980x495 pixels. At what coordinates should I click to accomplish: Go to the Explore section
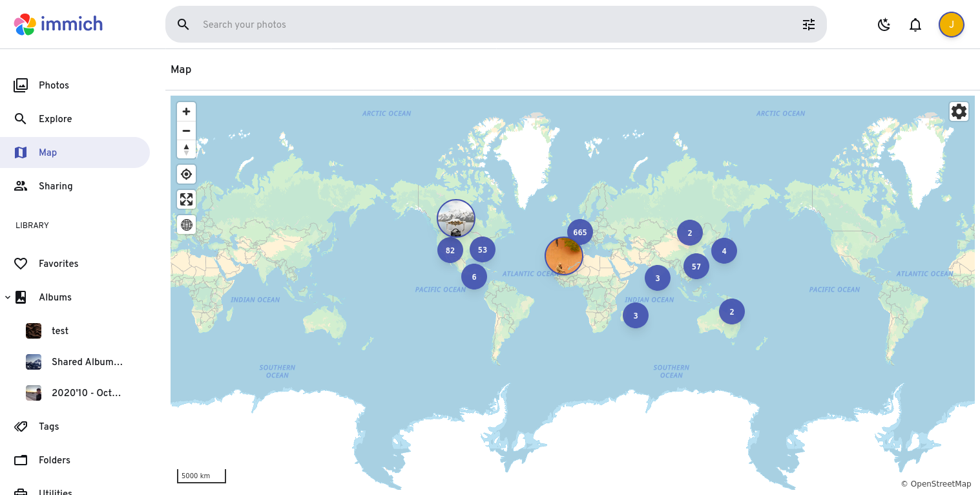tap(55, 119)
